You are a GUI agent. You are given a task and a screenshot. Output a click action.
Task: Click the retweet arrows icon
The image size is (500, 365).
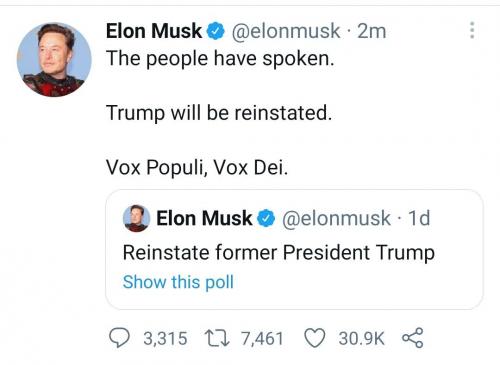(217, 338)
